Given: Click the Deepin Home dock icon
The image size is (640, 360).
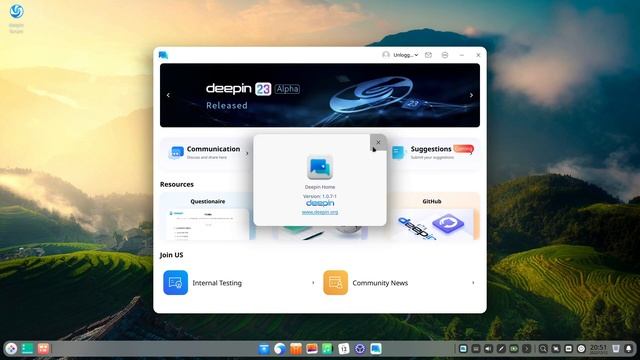Looking at the screenshot, I should click(376, 349).
